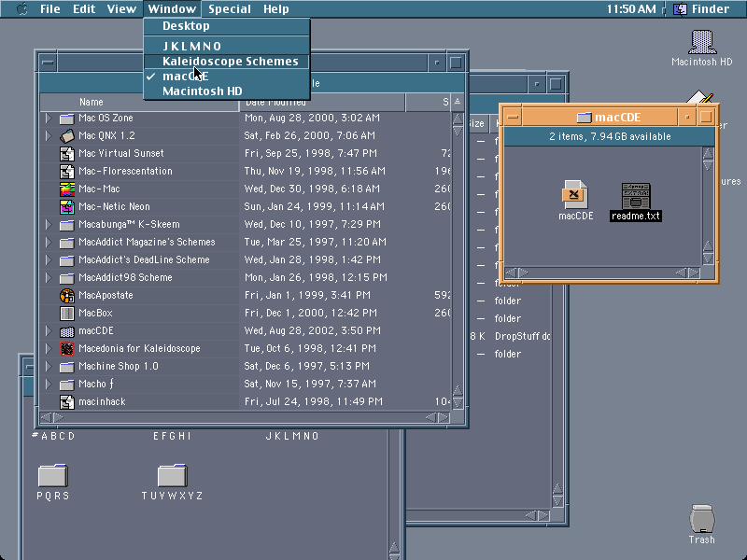Click the "DropStuff do" cell in the back window
The image size is (747, 560).
(x=522, y=336)
